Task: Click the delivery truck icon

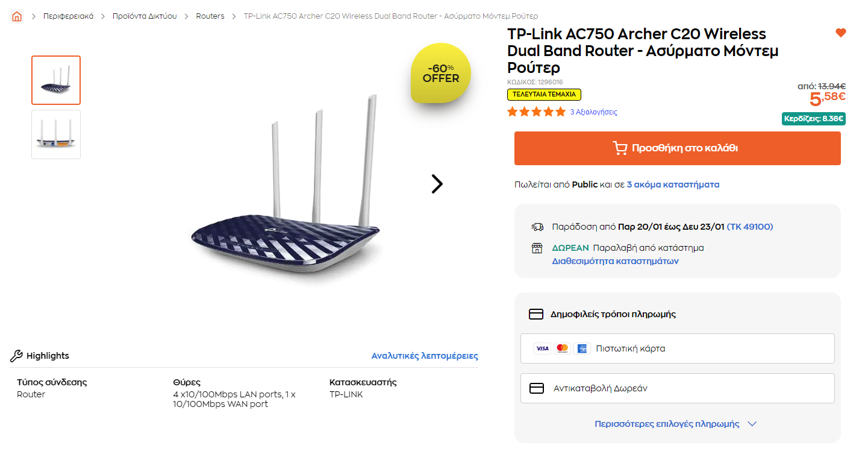Action: pyautogui.click(x=537, y=227)
